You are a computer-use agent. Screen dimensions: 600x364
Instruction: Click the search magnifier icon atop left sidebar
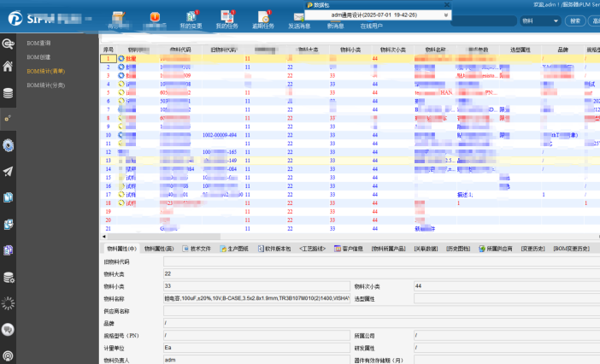(9, 42)
